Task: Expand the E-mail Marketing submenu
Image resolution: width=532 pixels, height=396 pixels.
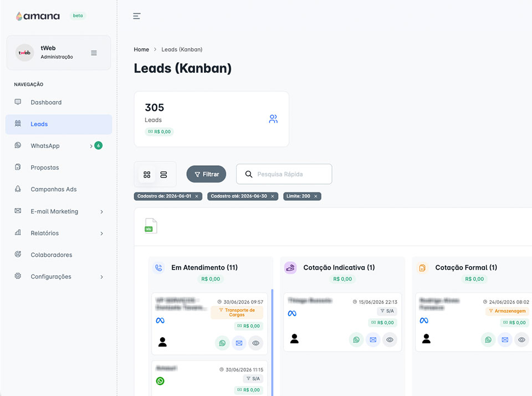Action: pyautogui.click(x=102, y=211)
